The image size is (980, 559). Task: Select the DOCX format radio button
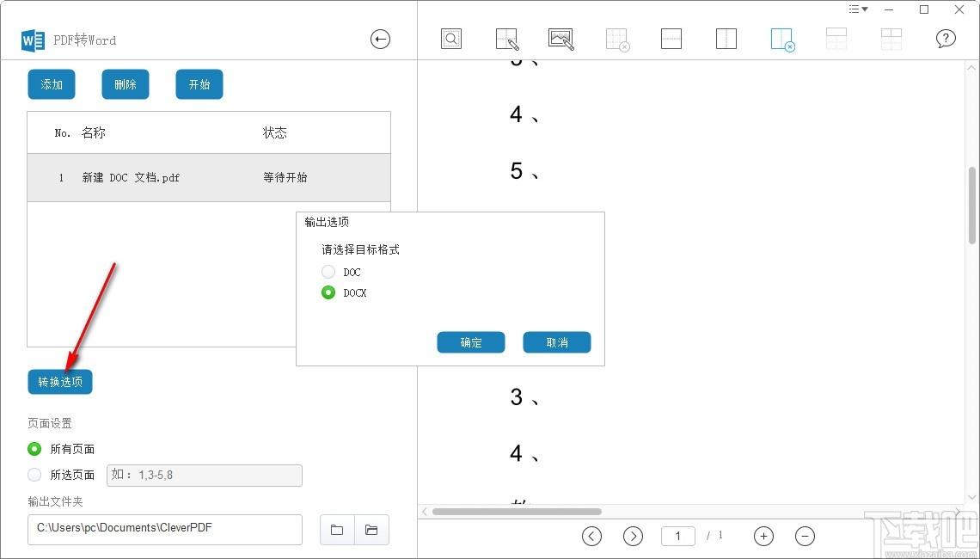328,292
